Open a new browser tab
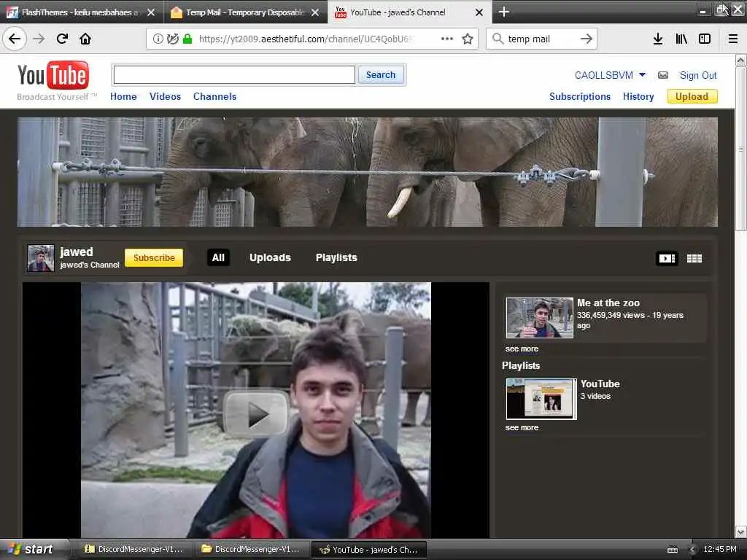 pyautogui.click(x=503, y=12)
